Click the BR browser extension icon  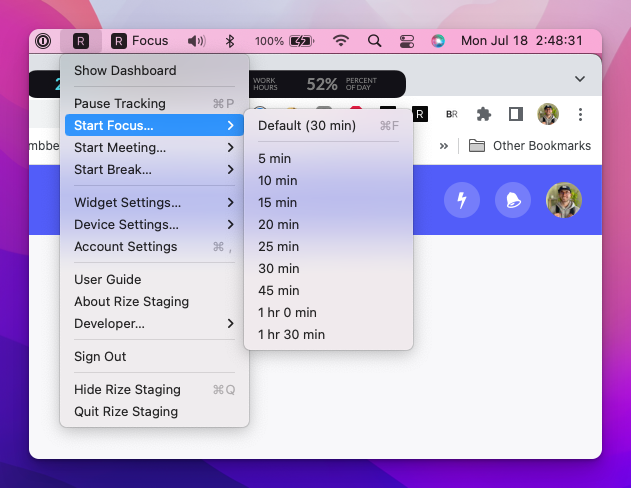coord(452,114)
